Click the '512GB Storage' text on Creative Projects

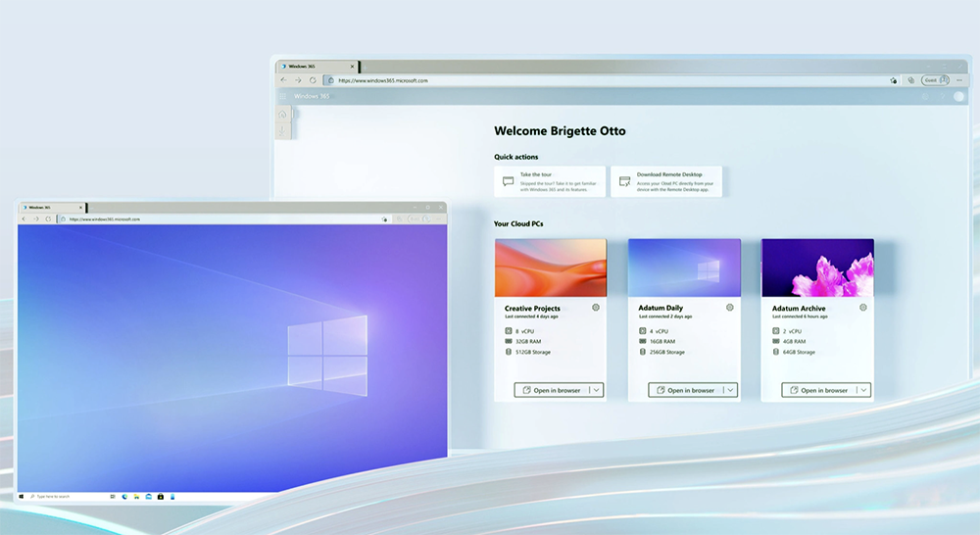(533, 352)
